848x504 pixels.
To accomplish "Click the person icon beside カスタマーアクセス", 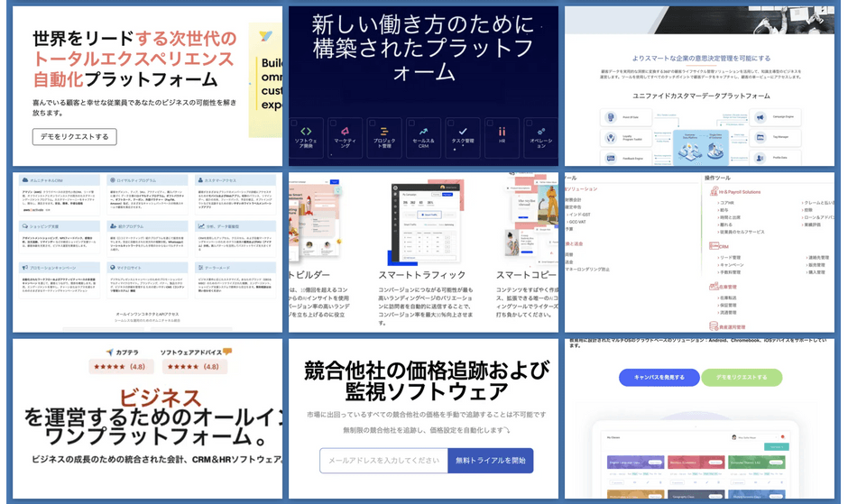I will point(200,180).
